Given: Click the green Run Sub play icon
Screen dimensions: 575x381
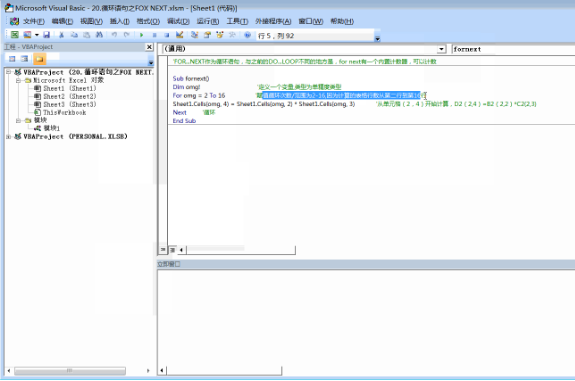Looking at the screenshot, I should click(142, 35).
